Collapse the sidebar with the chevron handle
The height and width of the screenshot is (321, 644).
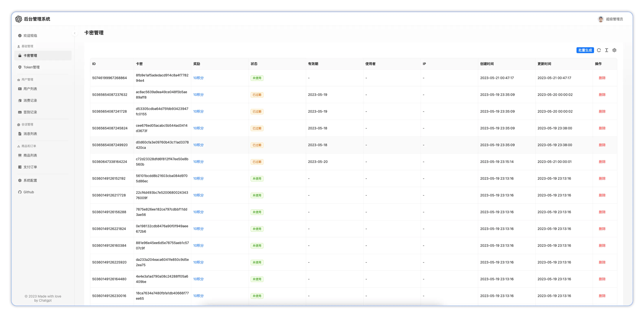tap(75, 33)
